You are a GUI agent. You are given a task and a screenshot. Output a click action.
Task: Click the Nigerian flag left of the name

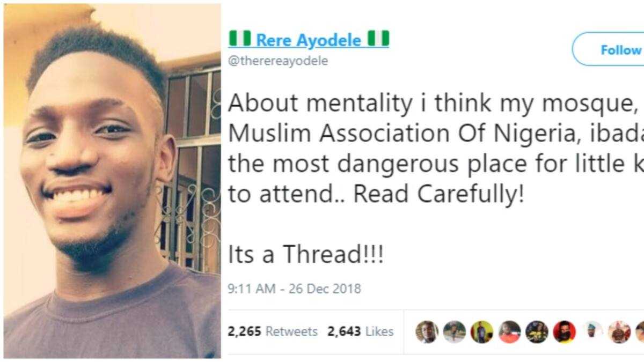click(240, 39)
